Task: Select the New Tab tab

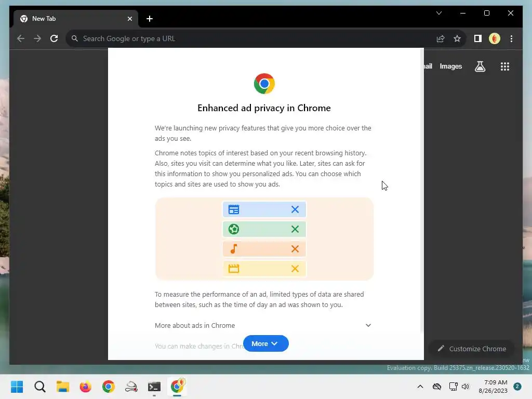Action: 76,19
